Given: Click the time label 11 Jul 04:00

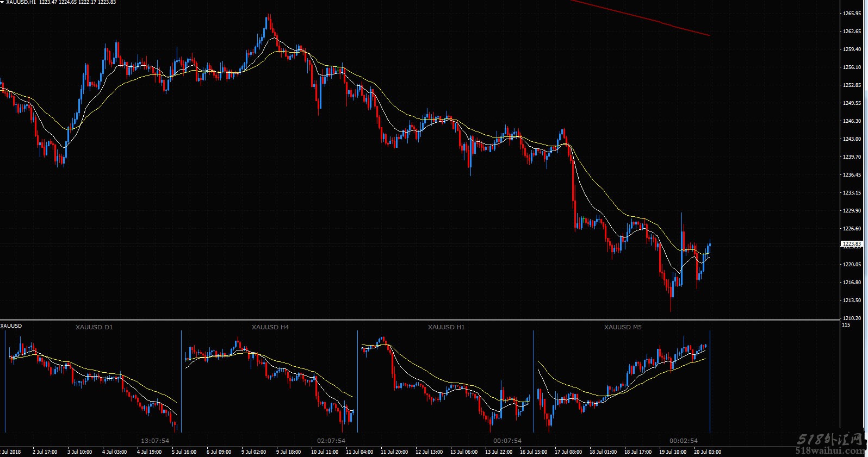Looking at the screenshot, I should pos(359,452).
